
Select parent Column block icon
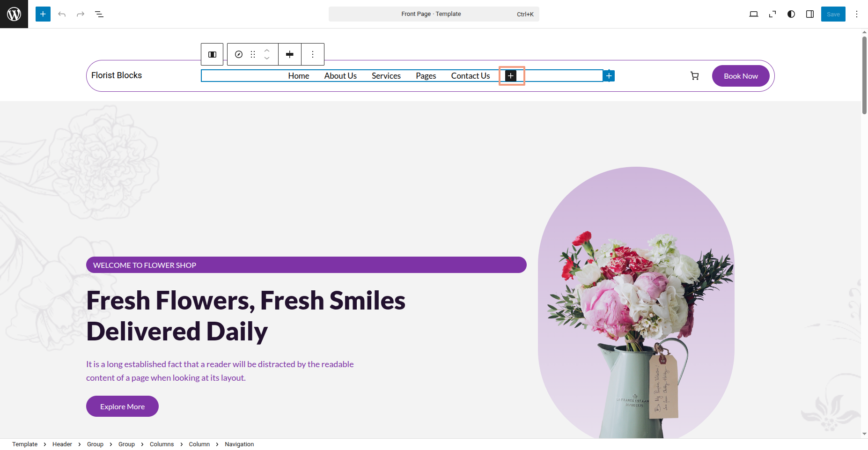point(212,54)
